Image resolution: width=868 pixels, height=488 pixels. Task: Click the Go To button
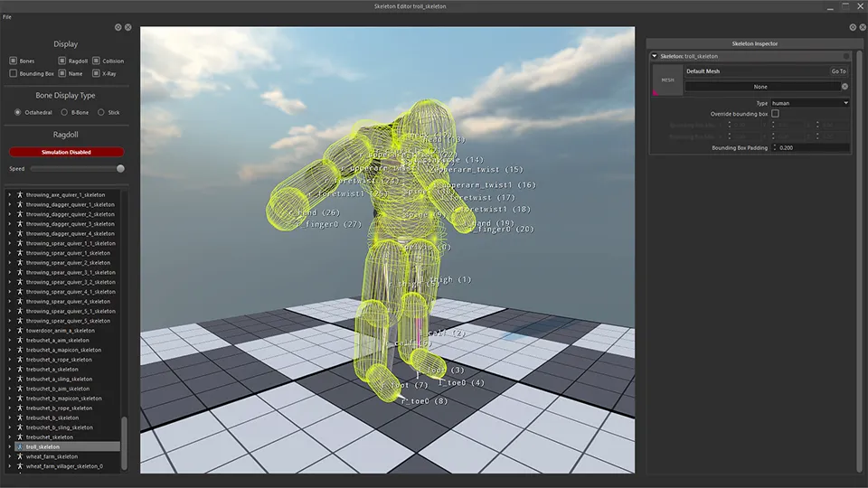point(838,71)
